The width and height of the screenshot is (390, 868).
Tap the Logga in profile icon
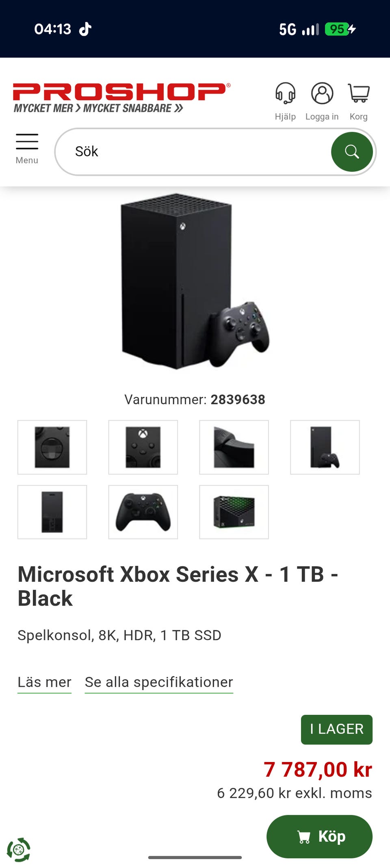coord(322,93)
